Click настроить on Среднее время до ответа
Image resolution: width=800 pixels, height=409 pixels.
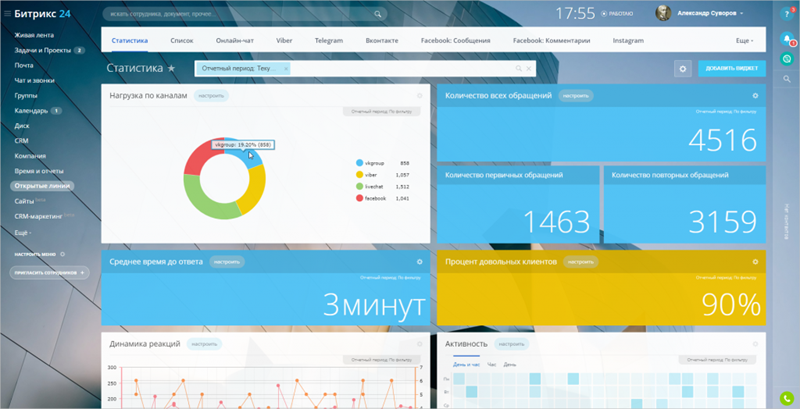(x=227, y=262)
